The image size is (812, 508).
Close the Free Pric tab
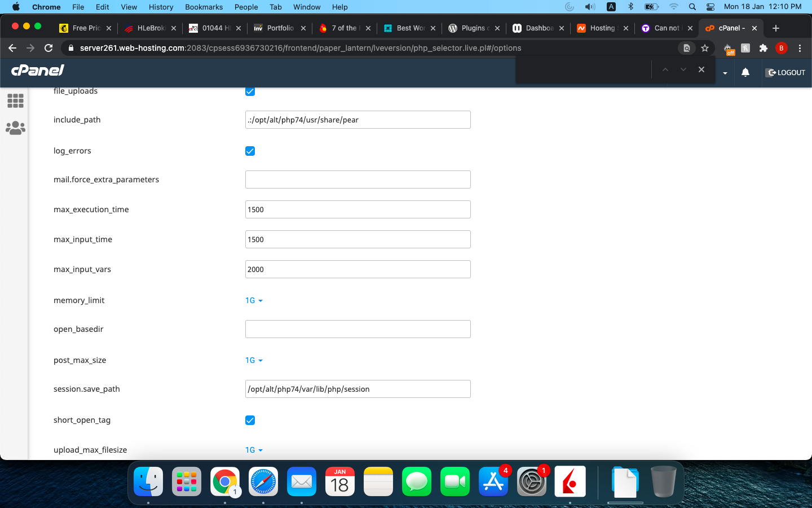[109, 28]
